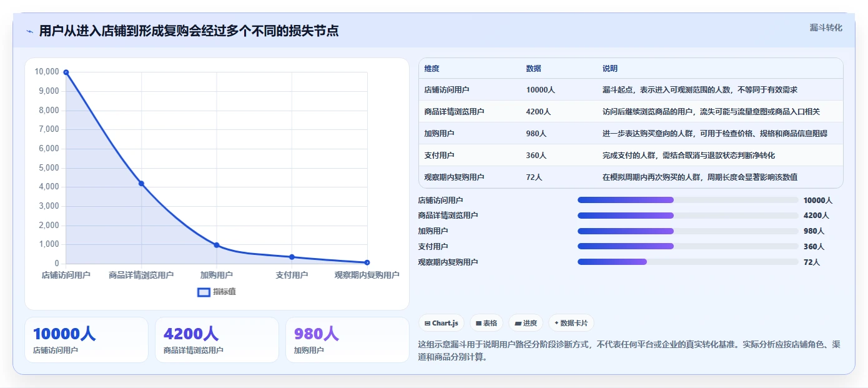Click the chart data point for 支付用户
The width and height of the screenshot is (868, 388).
[x=292, y=257]
